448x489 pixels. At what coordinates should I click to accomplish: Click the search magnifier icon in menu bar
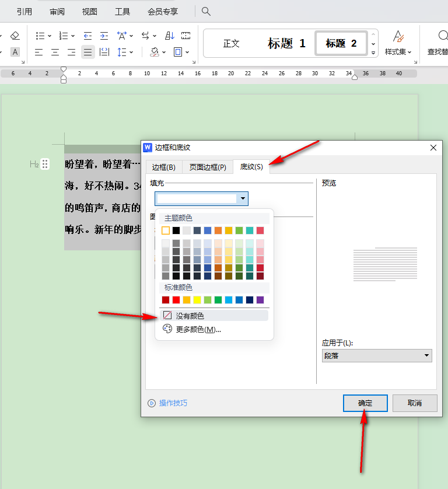(206, 12)
